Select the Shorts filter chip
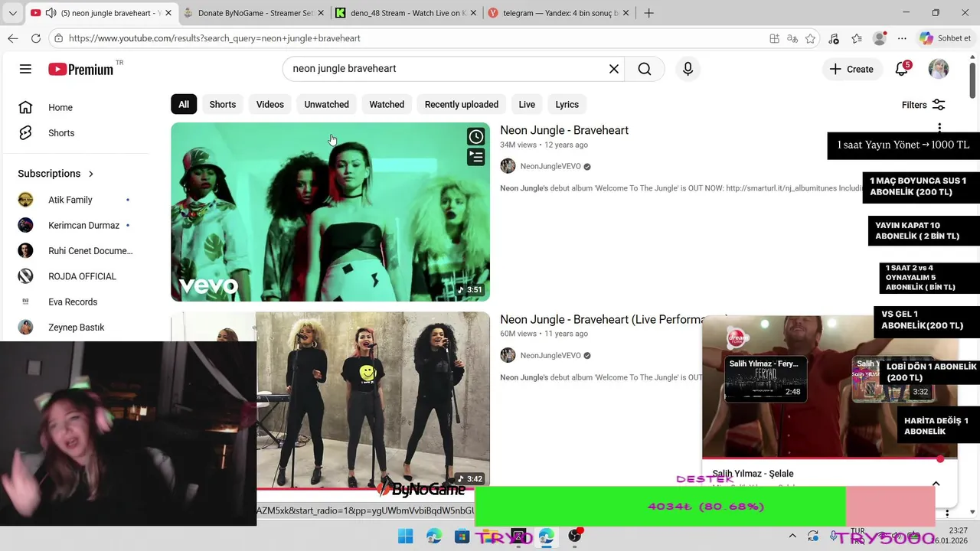Screen dimensions: 980x551 (223, 105)
